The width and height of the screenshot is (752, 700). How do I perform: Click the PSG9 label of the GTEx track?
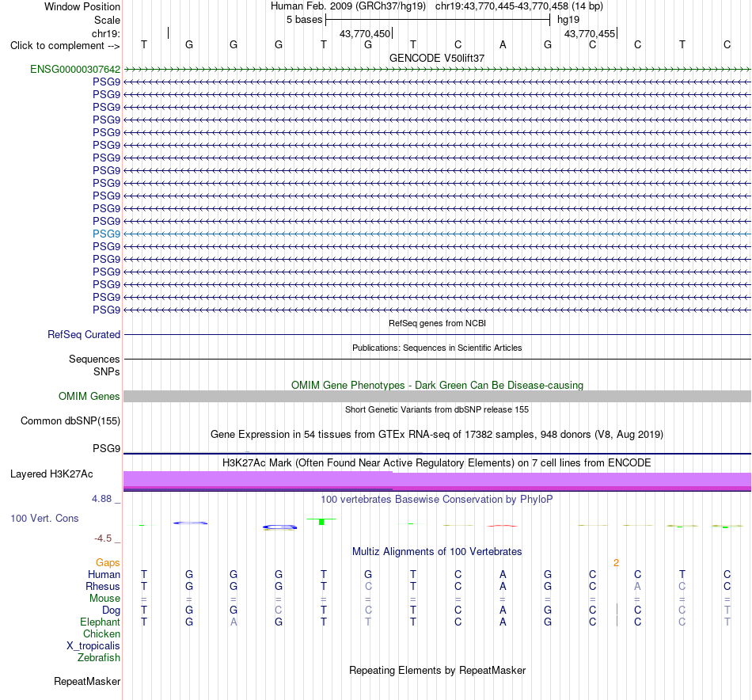(107, 449)
